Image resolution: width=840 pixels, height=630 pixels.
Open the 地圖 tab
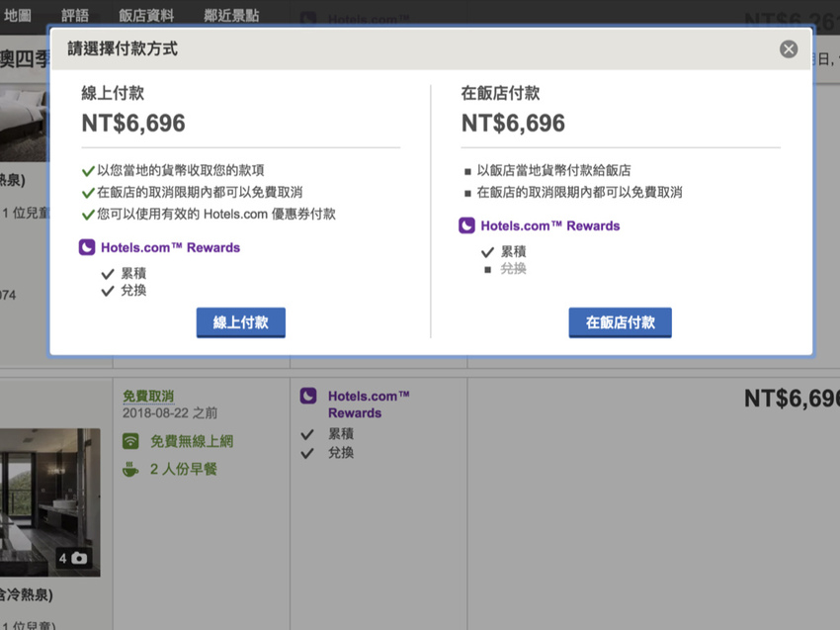coord(18,15)
